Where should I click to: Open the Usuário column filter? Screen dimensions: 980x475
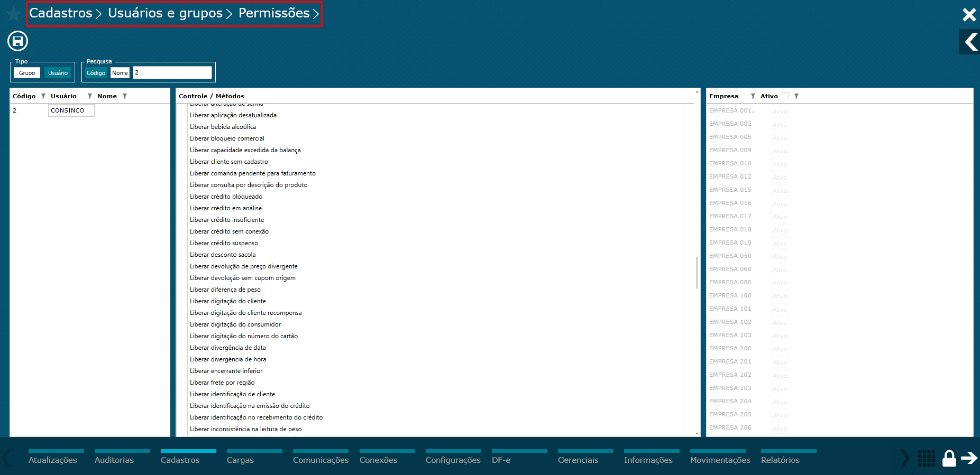click(90, 96)
